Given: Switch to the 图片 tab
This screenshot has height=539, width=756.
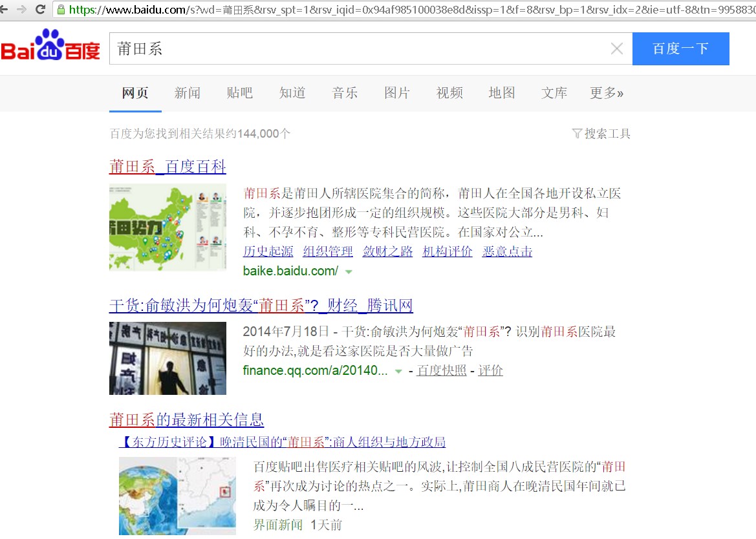Looking at the screenshot, I should tap(396, 93).
